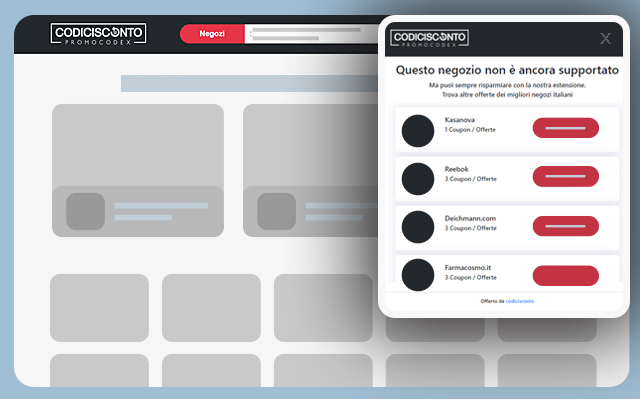This screenshot has height=400, width=640.
Task: Select the Deichmann.com store logo circle
Action: (x=418, y=227)
